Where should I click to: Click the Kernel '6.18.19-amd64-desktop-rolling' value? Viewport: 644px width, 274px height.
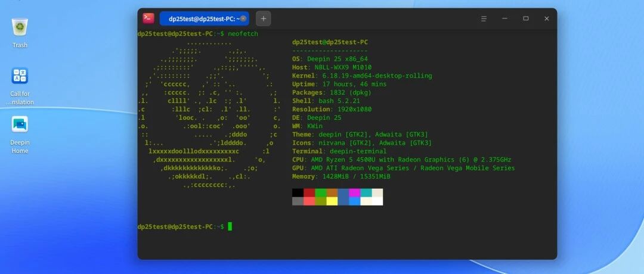coord(377,76)
